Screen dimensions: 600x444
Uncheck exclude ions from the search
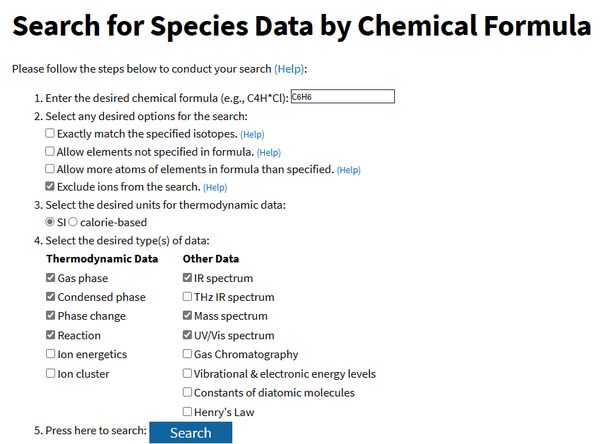51,187
